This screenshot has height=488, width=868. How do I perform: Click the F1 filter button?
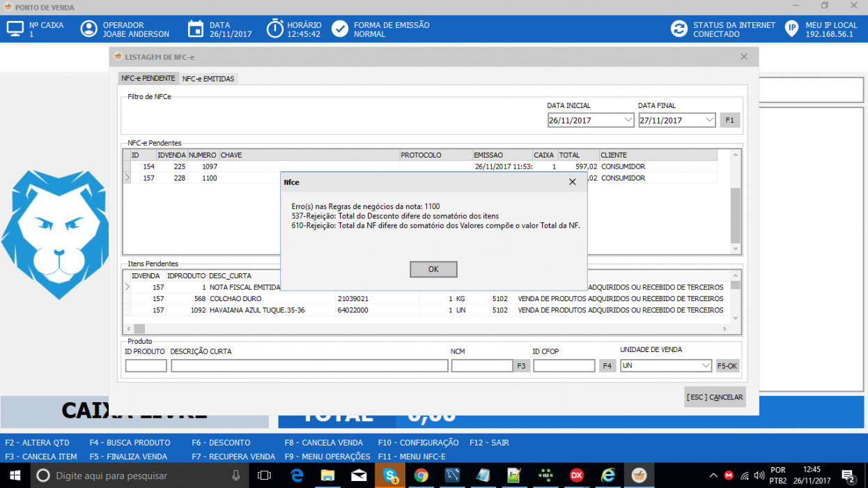tap(729, 121)
